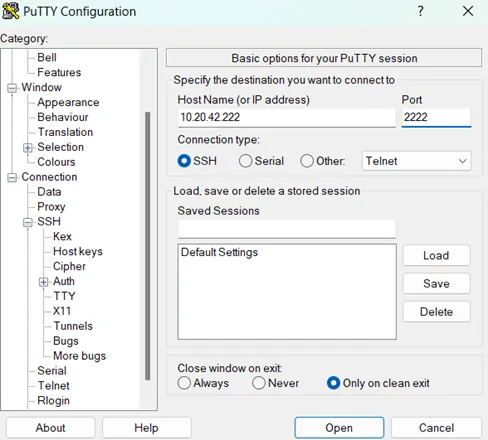Open the Features category
The height and width of the screenshot is (440, 488).
coord(59,72)
